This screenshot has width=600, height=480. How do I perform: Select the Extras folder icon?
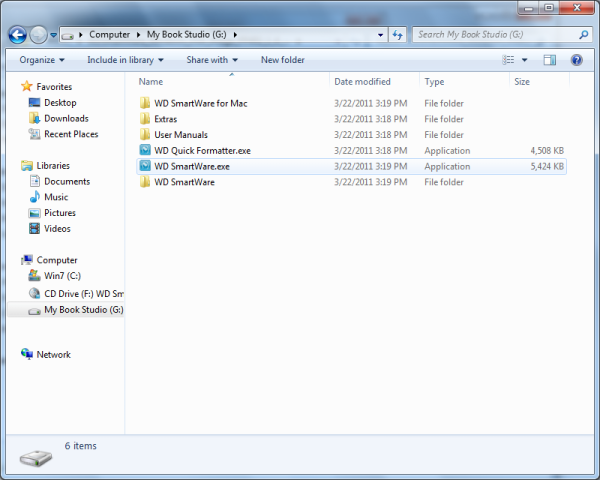pos(145,119)
